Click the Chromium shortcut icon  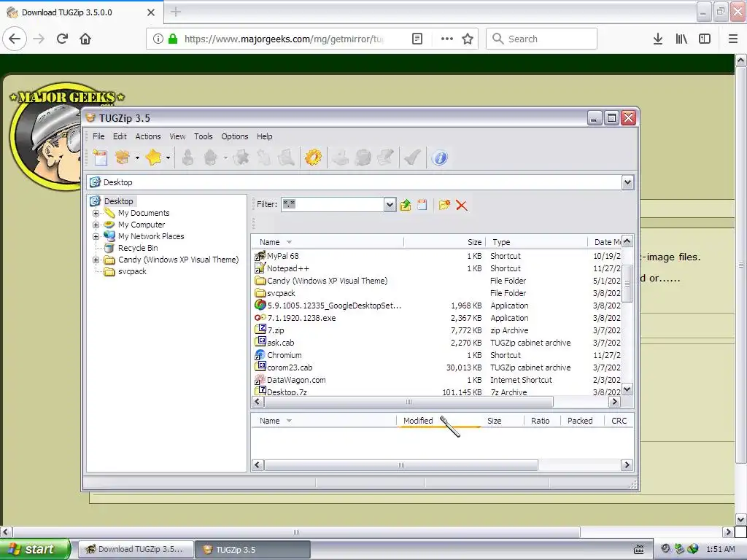coord(260,355)
